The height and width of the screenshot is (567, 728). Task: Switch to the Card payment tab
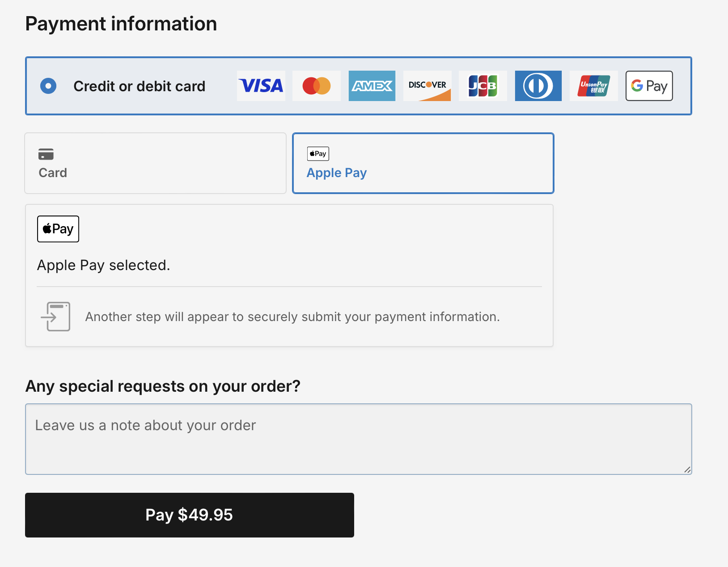(x=155, y=163)
